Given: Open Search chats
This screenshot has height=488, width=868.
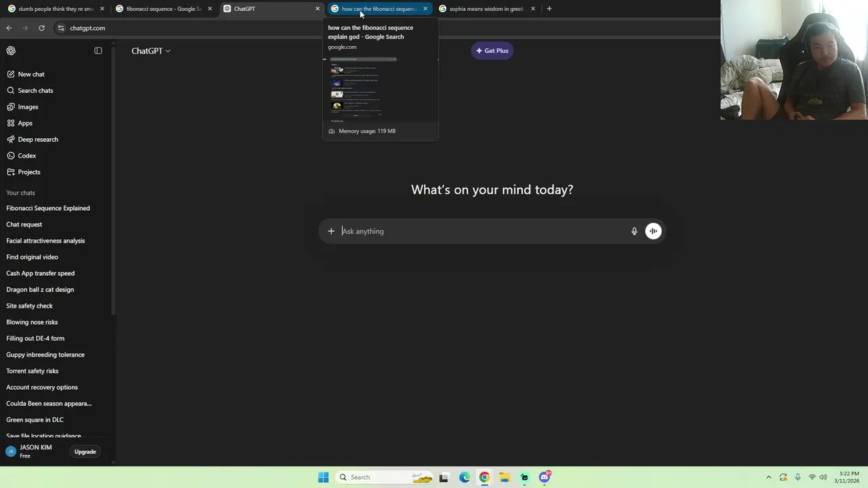Looking at the screenshot, I should [35, 90].
